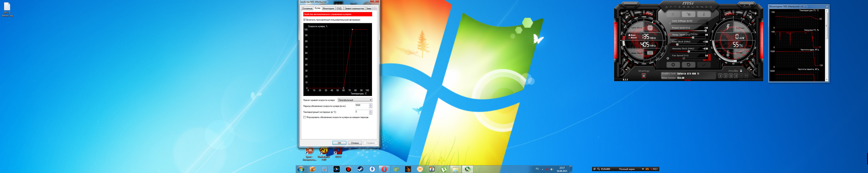Click the fan curve point at 100 percent
This screenshot has width=868, height=173.
tap(352, 29)
